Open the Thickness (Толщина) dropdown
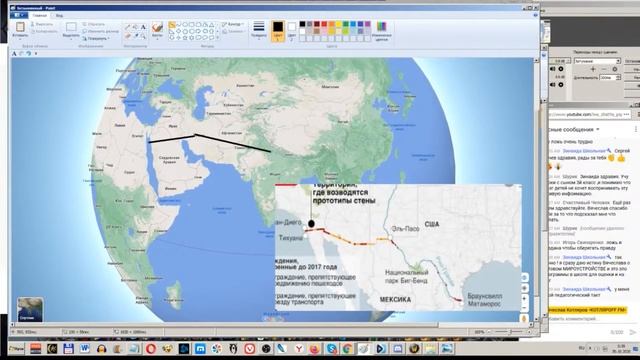The image size is (640, 360). point(259,30)
